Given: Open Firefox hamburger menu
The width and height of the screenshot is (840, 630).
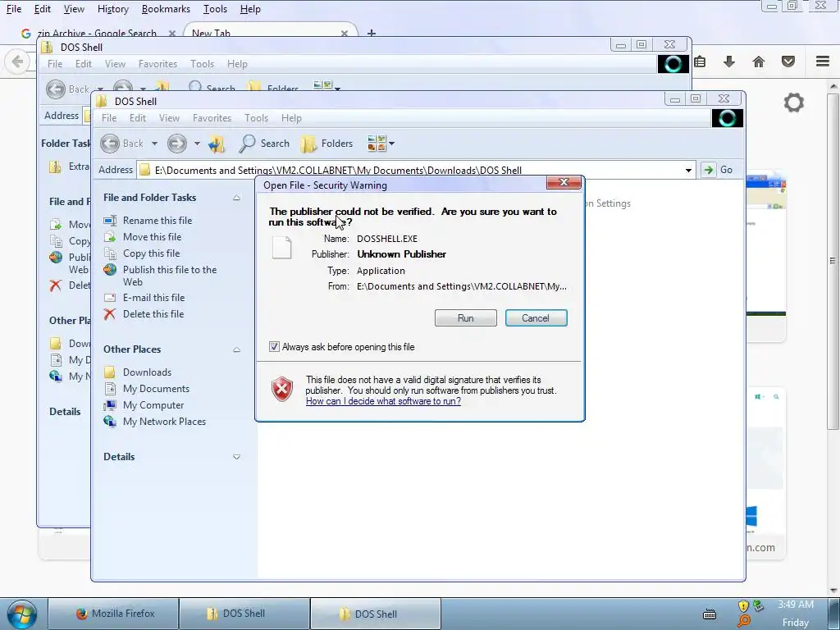Looking at the screenshot, I should [823, 62].
